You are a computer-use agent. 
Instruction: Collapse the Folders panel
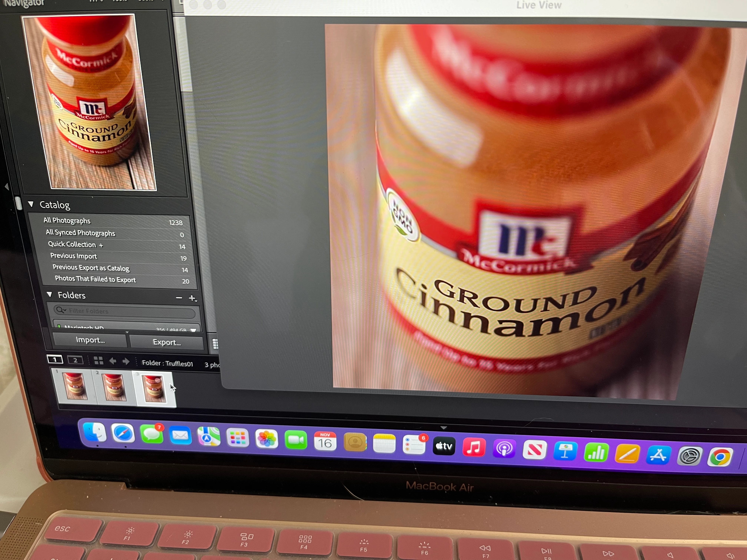pyautogui.click(x=49, y=294)
